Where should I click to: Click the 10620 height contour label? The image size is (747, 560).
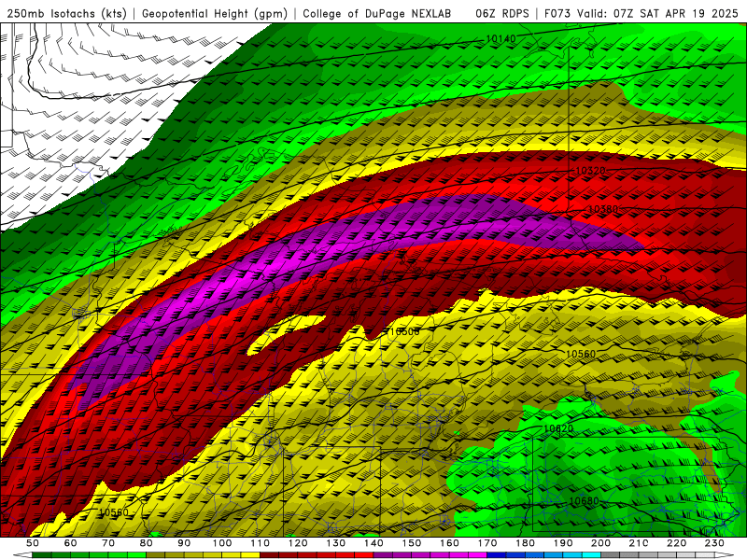pos(558,428)
